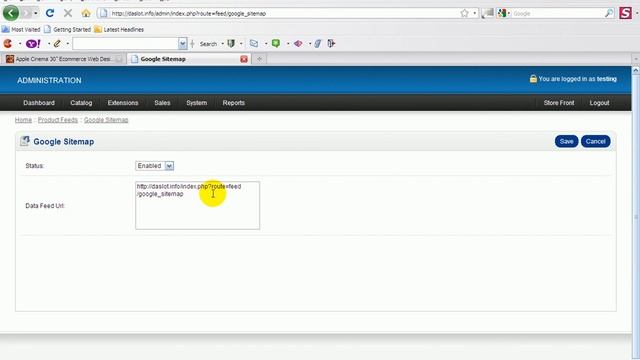Click the green chat bubble toolbar icon

click(x=276, y=43)
